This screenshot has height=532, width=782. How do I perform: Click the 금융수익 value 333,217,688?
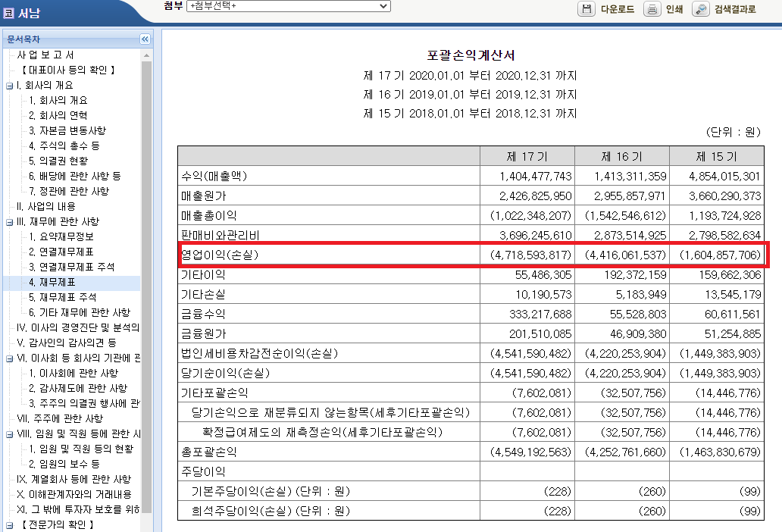point(540,314)
